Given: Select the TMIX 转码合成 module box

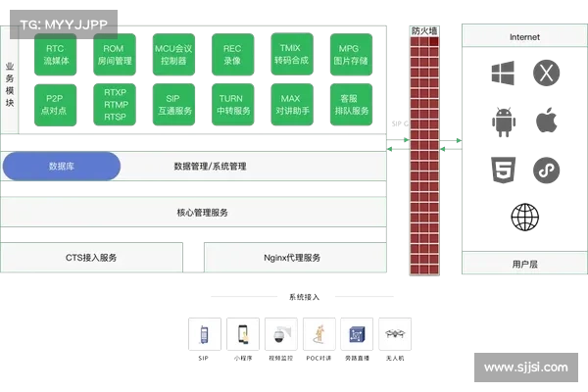Looking at the screenshot, I should 292,54.
